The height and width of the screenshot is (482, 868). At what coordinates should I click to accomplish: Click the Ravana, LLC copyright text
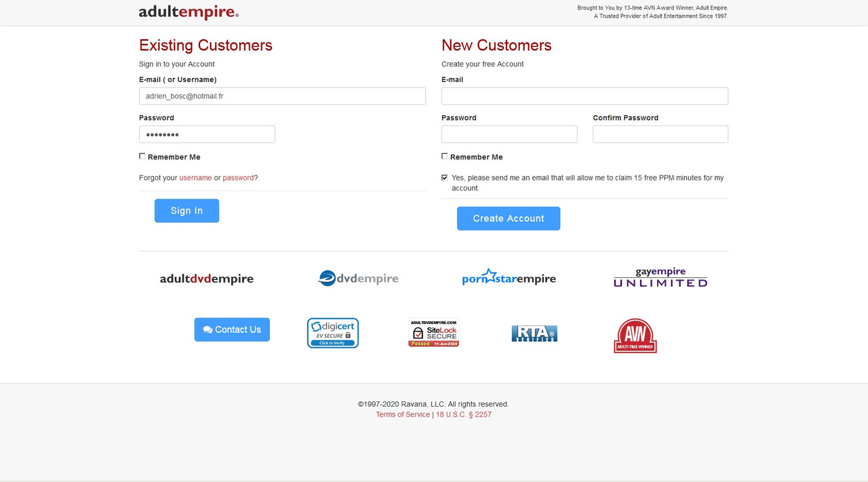(x=433, y=404)
